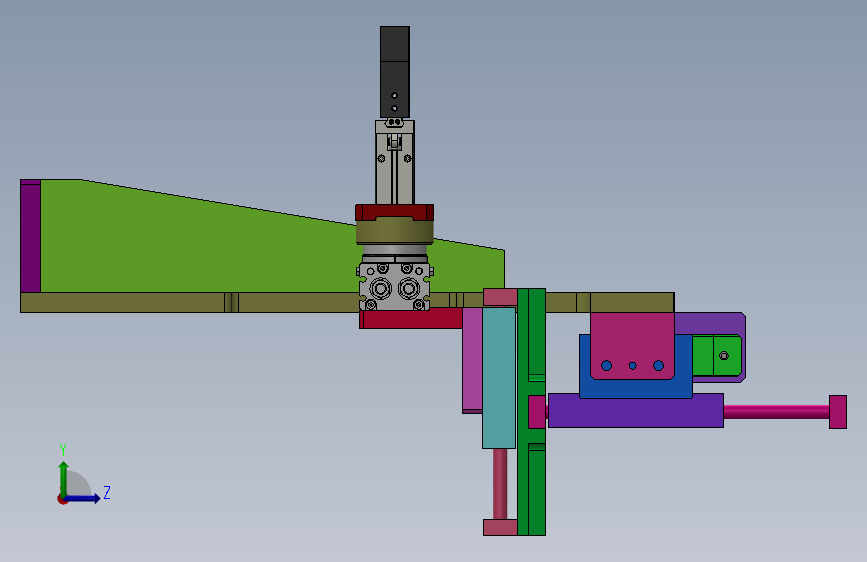Pick the dark green vertical rail
The height and width of the screenshot is (562, 867).
tap(531, 412)
